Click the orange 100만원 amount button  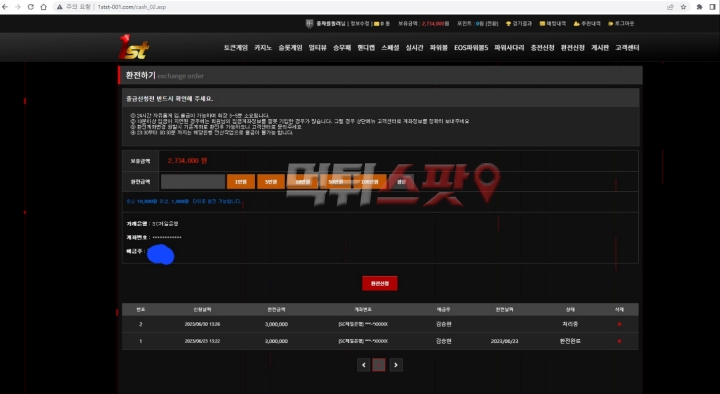369,182
